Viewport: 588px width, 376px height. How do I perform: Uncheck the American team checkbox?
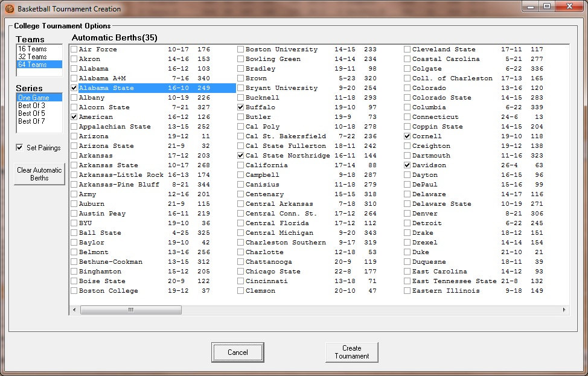[74, 117]
